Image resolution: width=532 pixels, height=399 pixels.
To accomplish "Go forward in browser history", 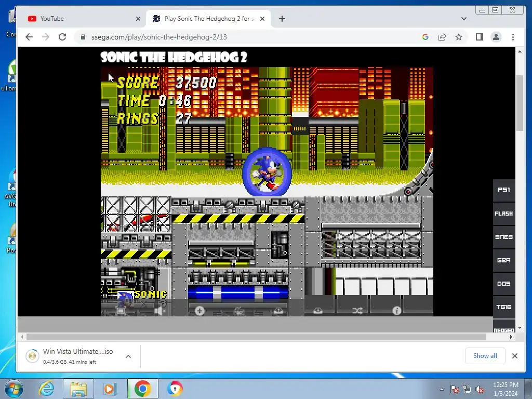I will click(x=46, y=37).
